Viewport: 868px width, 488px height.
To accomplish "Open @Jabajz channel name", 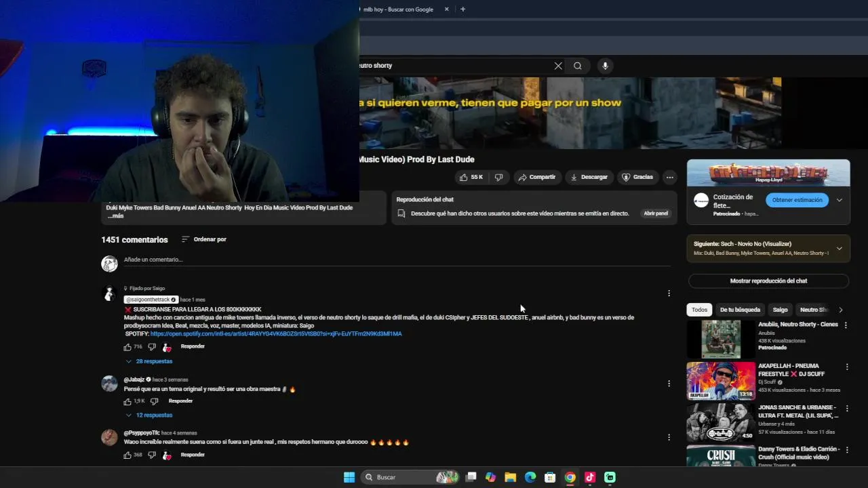I will click(x=134, y=380).
